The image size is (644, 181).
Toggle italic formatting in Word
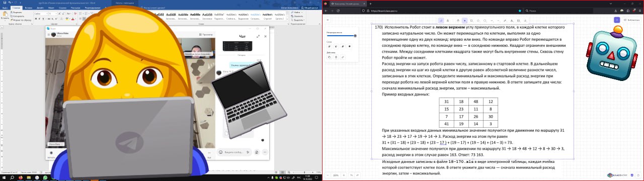(39, 19)
